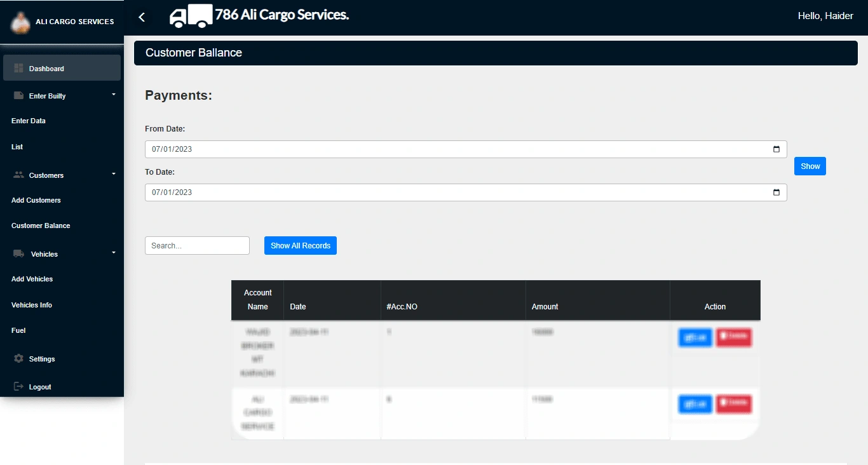The width and height of the screenshot is (868, 465).
Task: Collapse the Customers dropdown arrow
Action: [114, 173]
